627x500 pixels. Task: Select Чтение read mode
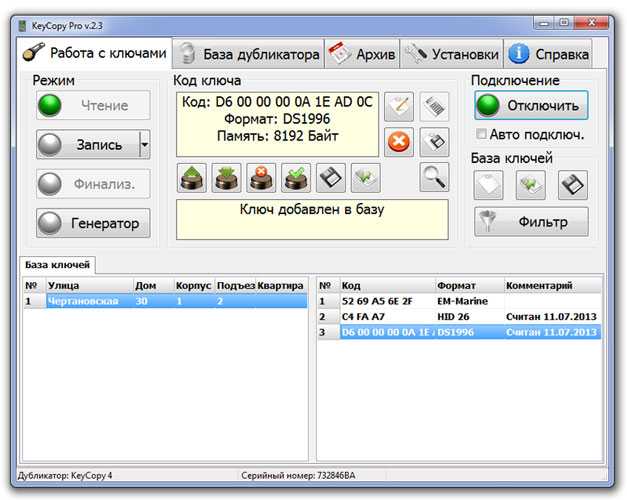point(94,106)
